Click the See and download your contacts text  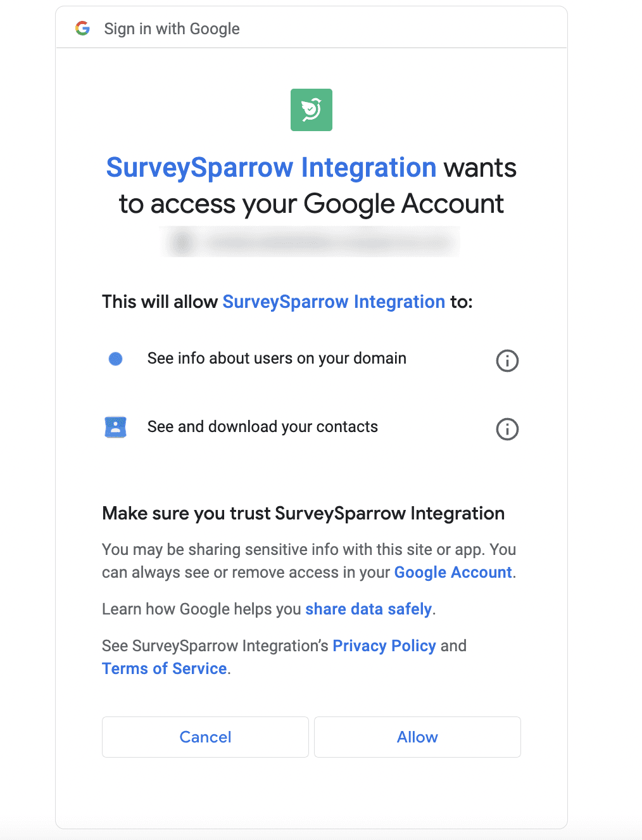[262, 427]
